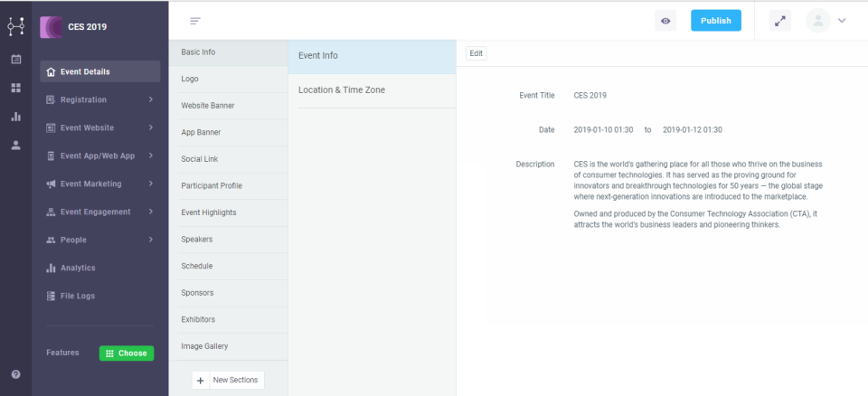868x396 pixels.
Task: Select the Social Link section
Action: pyautogui.click(x=228, y=159)
